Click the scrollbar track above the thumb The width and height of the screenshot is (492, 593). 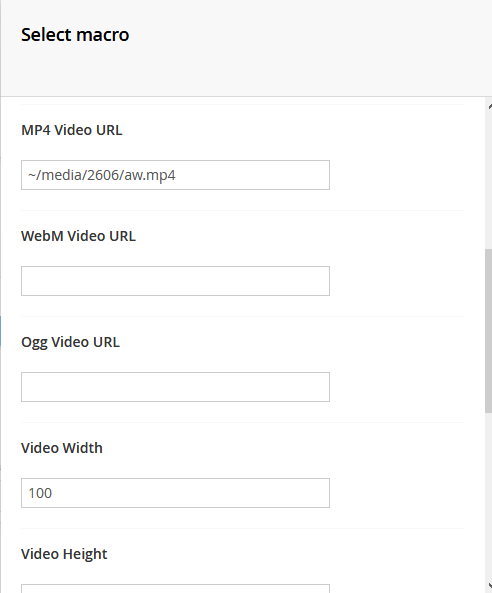pyautogui.click(x=489, y=180)
